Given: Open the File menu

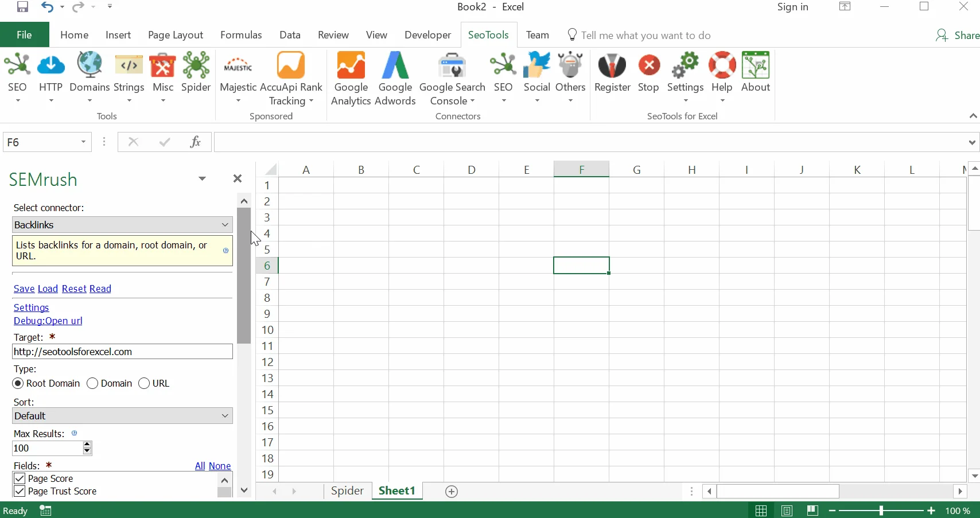Looking at the screenshot, I should pos(24,35).
